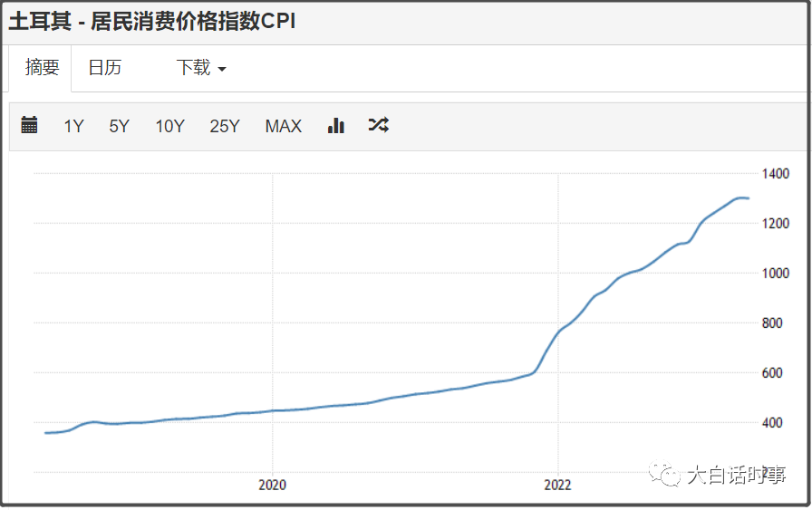This screenshot has height=510, width=812.
Task: Click the 600 y-axis label
Action: pyautogui.click(x=772, y=373)
